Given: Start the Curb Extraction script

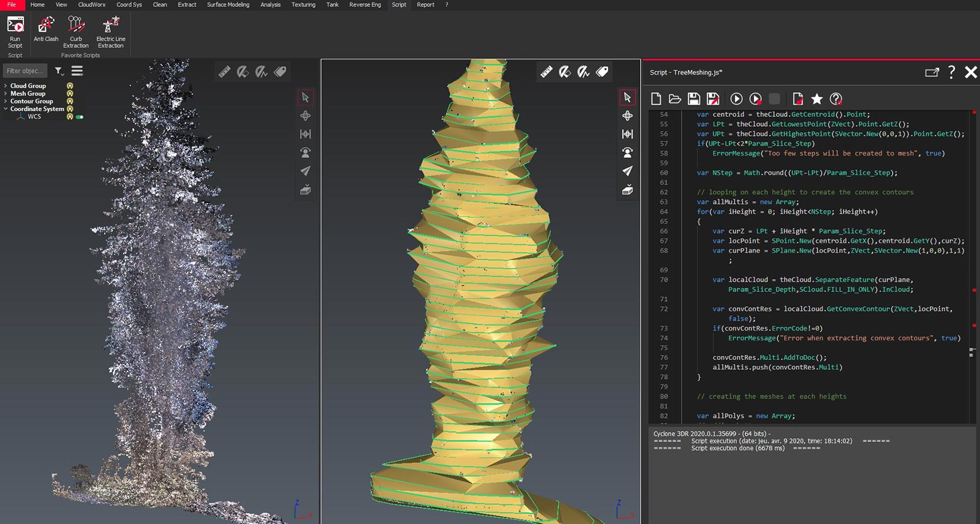Looking at the screenshot, I should click(75, 32).
